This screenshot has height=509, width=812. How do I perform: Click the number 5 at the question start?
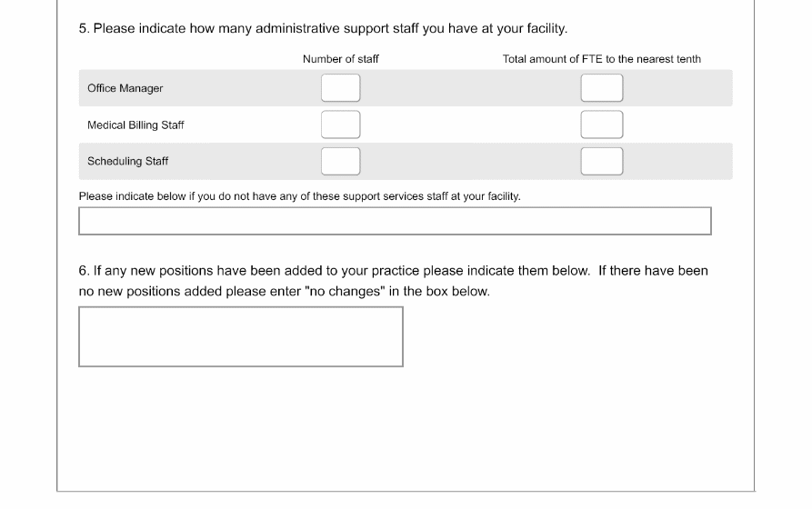[83, 28]
